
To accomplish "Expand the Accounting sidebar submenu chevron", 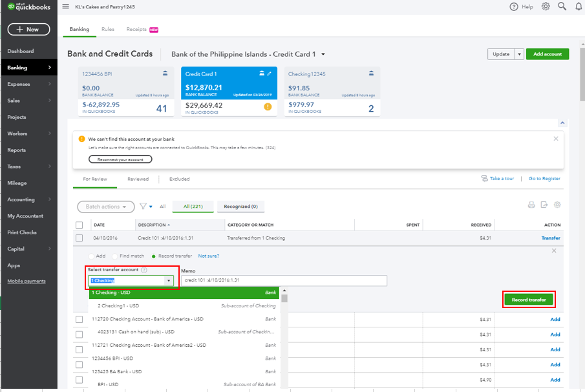I will tap(50, 200).
